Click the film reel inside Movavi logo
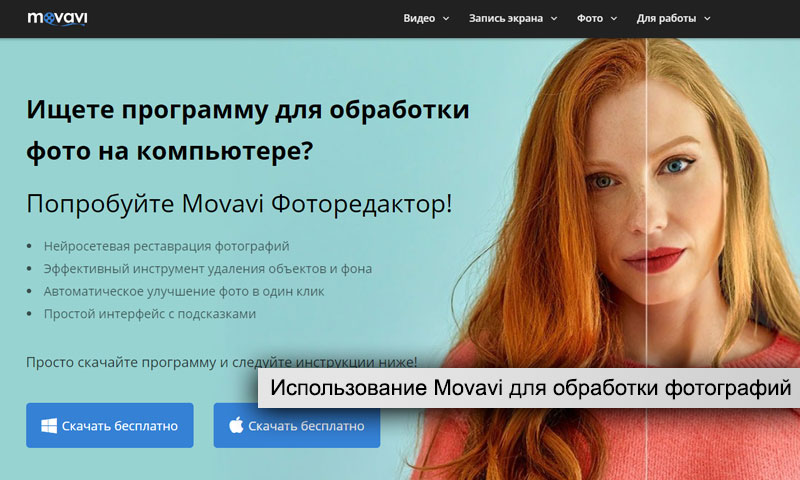The width and height of the screenshot is (800, 480). coord(49,18)
